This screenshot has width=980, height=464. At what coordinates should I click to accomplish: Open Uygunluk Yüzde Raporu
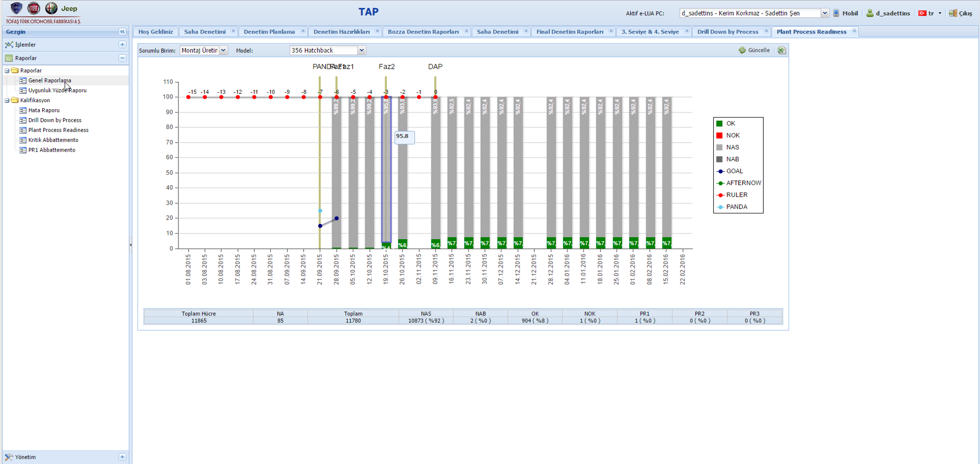[x=57, y=90]
